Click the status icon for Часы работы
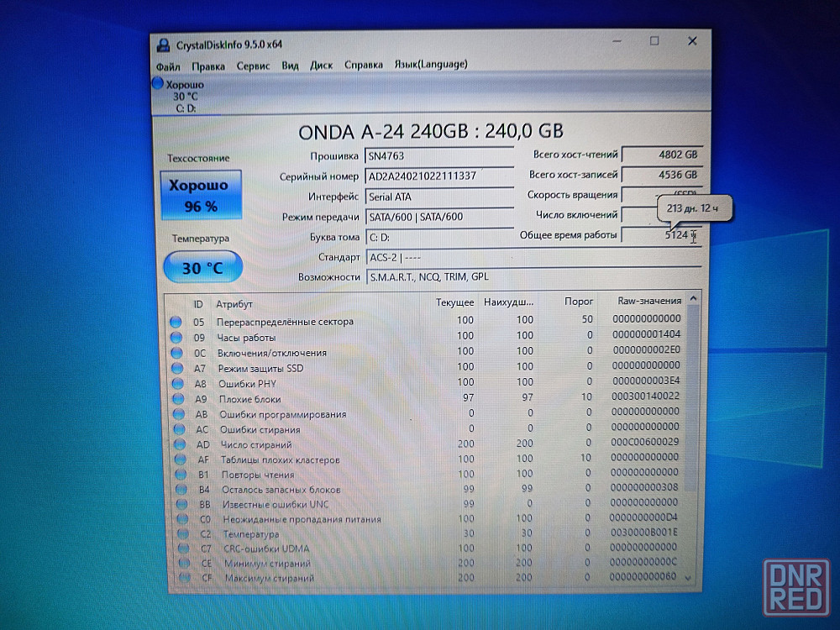The width and height of the screenshot is (840, 630). (x=176, y=338)
